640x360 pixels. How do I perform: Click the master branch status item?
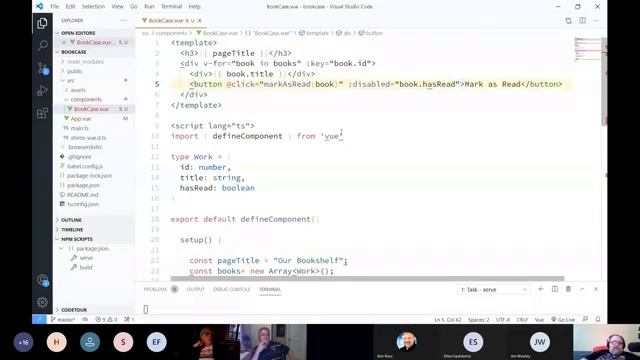pyautogui.click(x=63, y=320)
